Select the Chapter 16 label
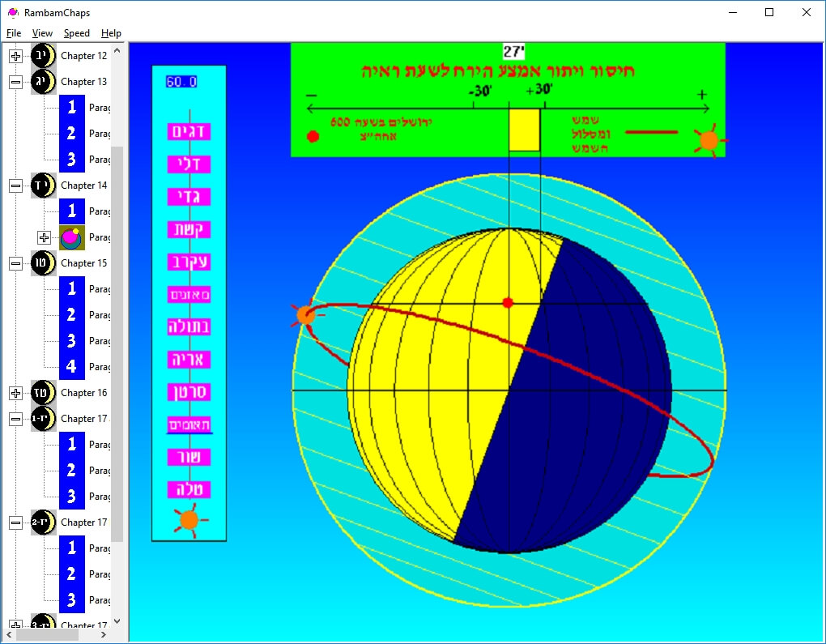Viewport: 826px width, 644px height. coord(83,393)
